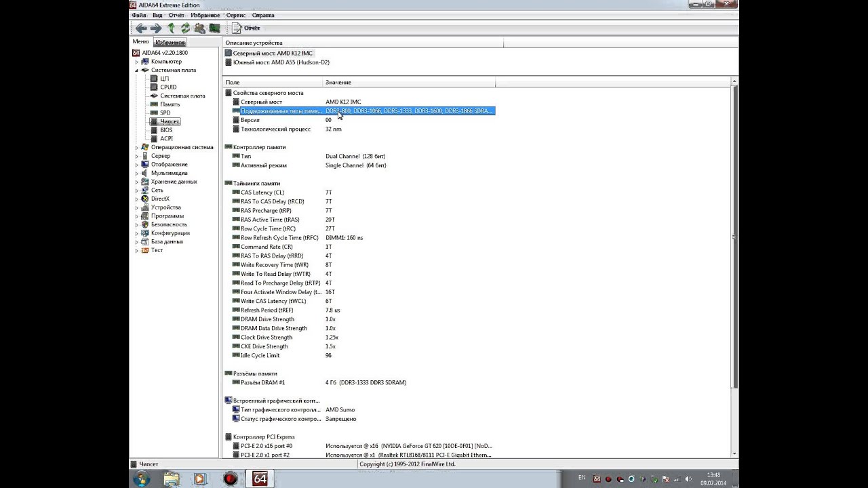Click the Конфигурация icon in tree
Viewport: 868px width, 488px height.
click(144, 233)
